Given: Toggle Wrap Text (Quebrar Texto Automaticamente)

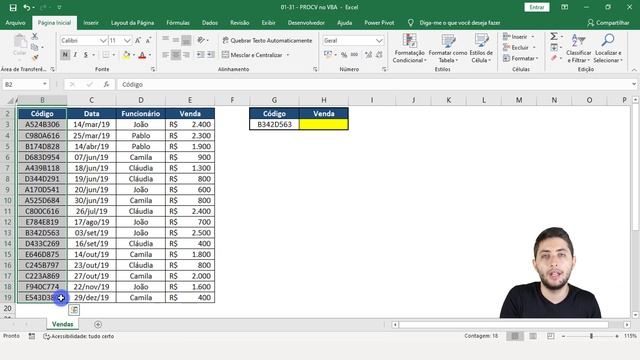Looking at the screenshot, I should point(267,40).
